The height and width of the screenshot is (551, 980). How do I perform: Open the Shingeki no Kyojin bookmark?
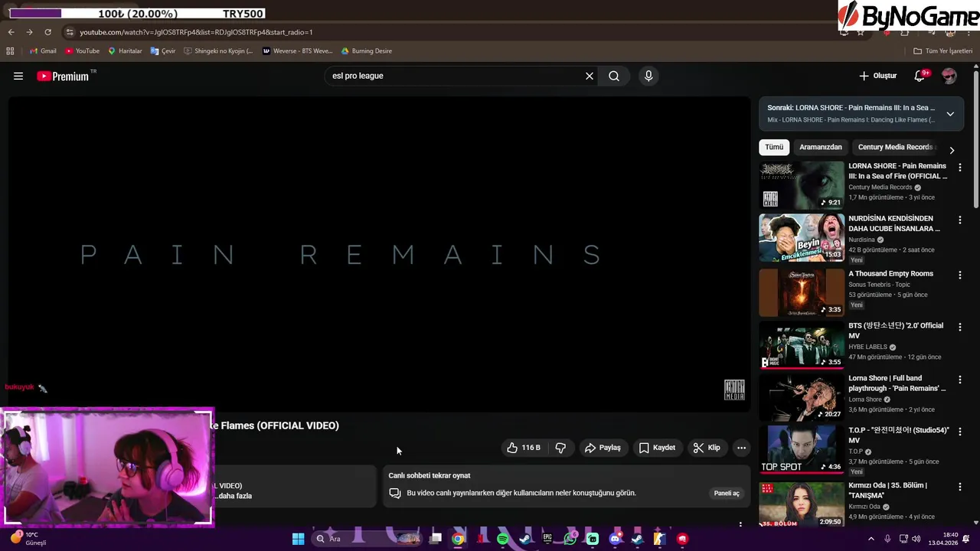coord(218,51)
